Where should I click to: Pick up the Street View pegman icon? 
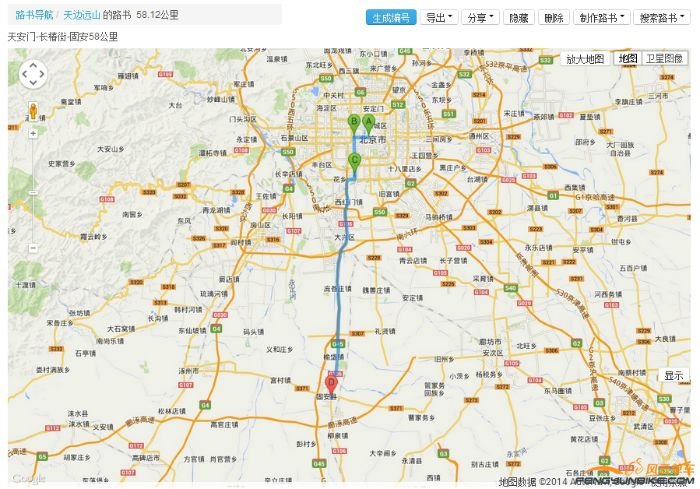pos(33,109)
